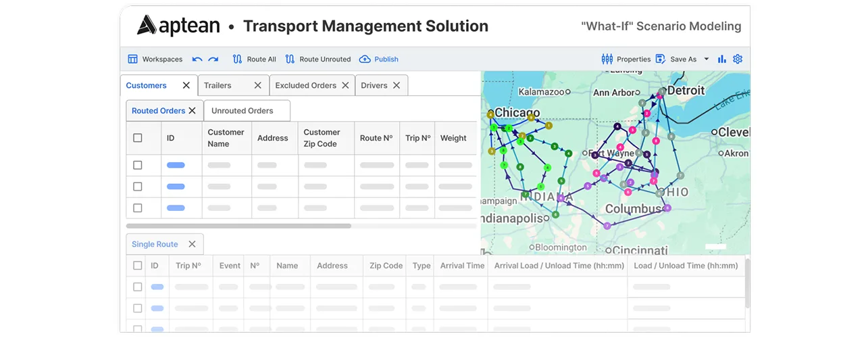Click the Arrival Time column header
Image resolution: width=868 pixels, height=338 pixels.
click(x=462, y=266)
